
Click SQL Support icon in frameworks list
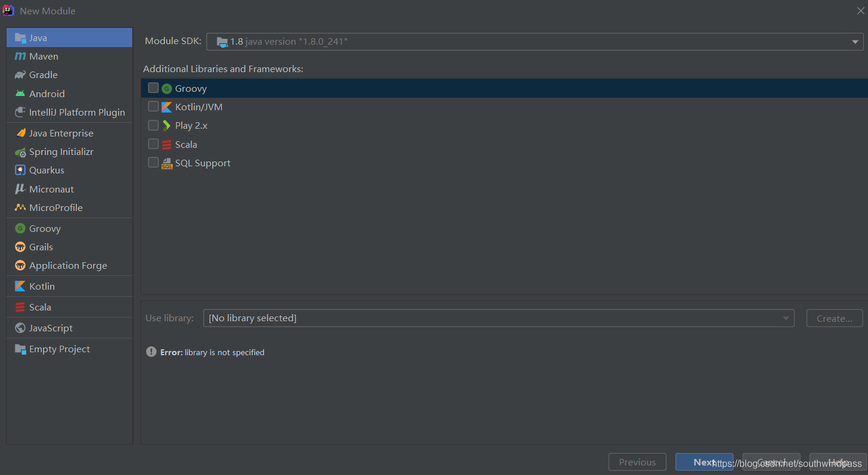[x=167, y=163]
